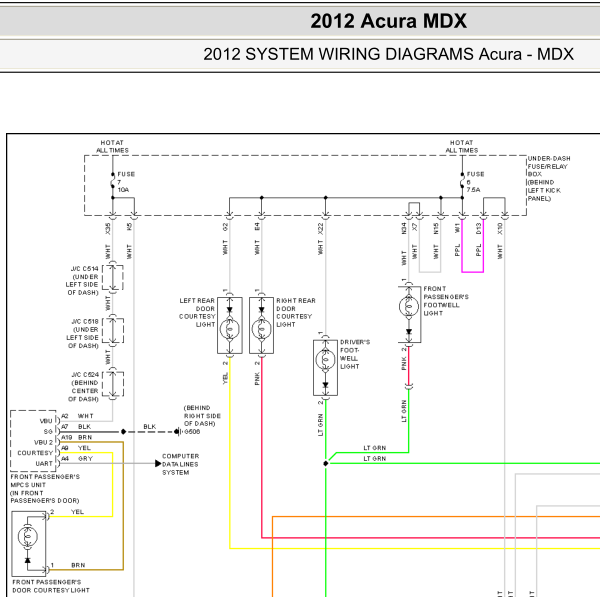Select connector pin label 'D13'
Screen dimensions: 600x597
[478, 228]
